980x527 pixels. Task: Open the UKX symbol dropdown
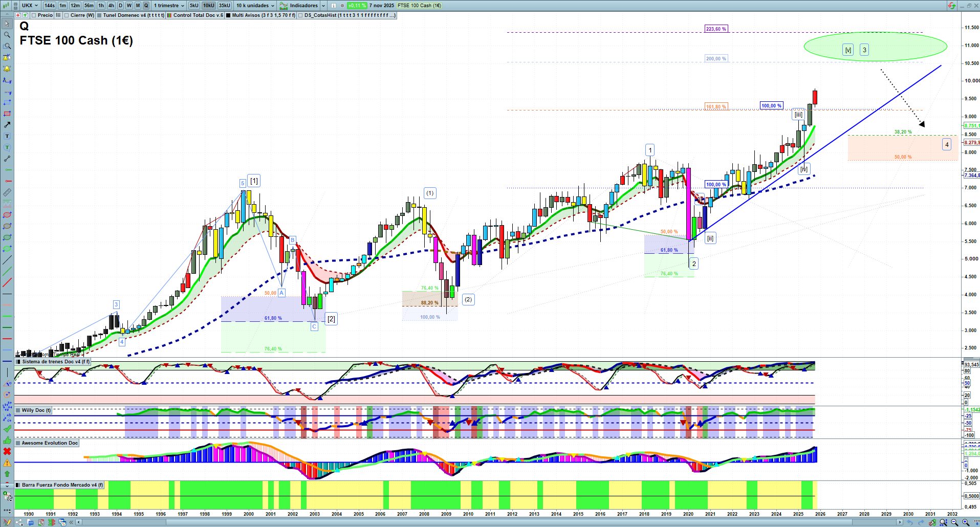30,6
